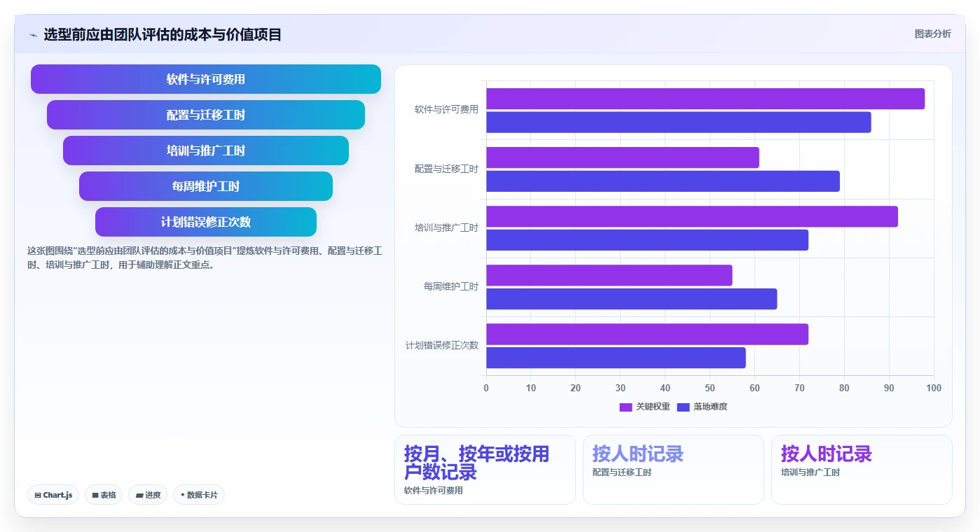Viewport: 980px width, 532px height.
Task: Open the 图表分析 label in the header
Action: pos(932,34)
